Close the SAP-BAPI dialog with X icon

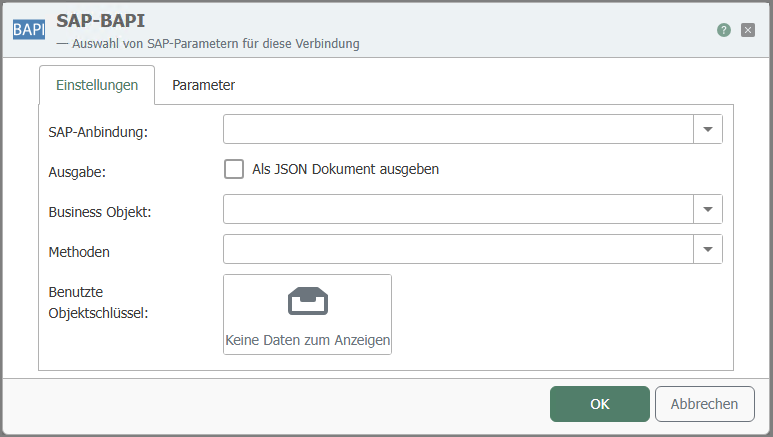[x=748, y=30]
